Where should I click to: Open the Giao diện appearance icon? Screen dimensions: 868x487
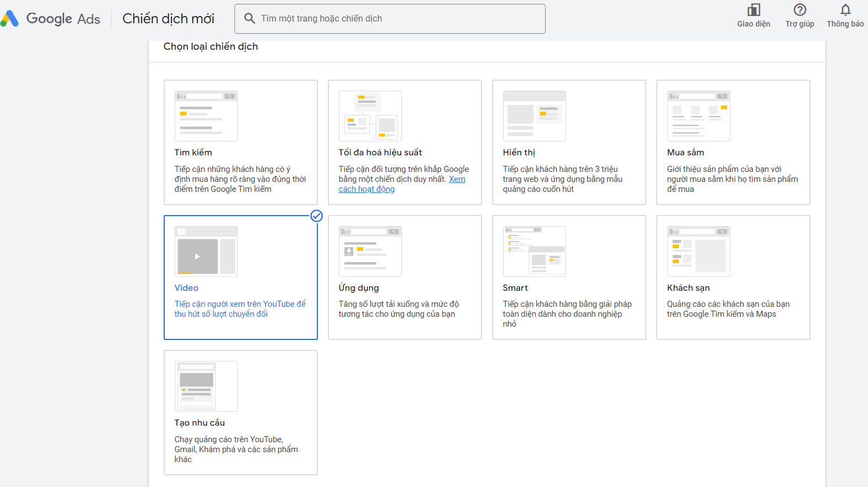tap(754, 10)
